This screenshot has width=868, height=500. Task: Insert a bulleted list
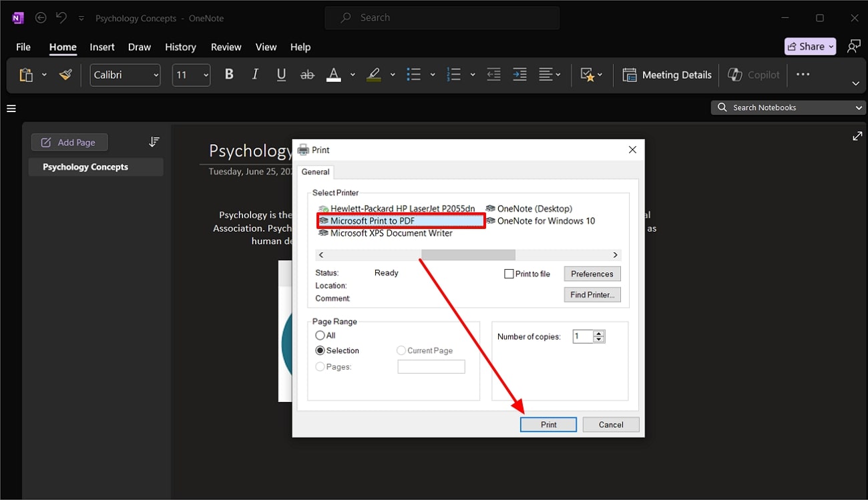414,75
